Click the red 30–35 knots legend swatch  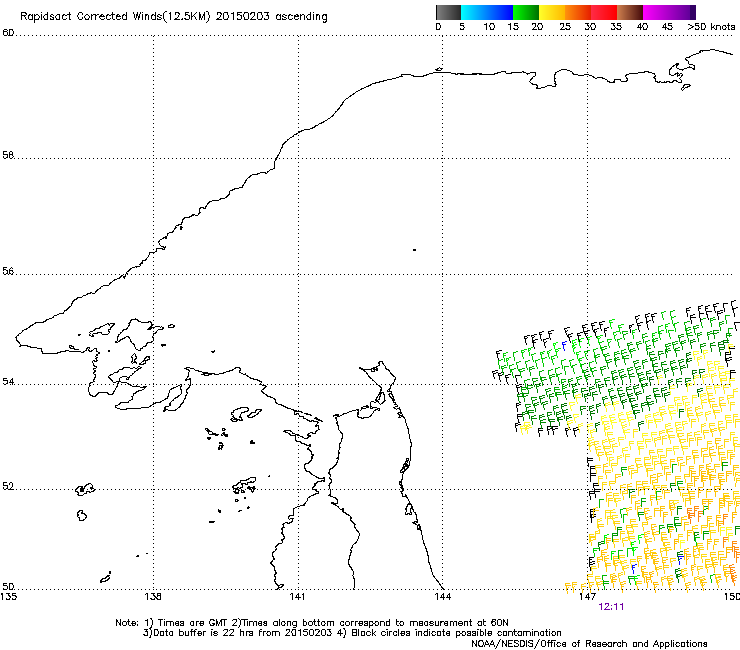click(604, 12)
